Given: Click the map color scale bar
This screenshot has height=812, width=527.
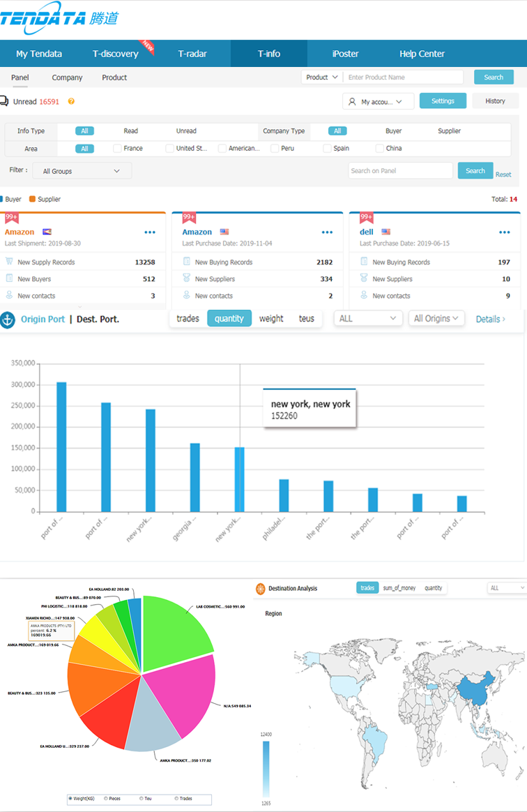Looking at the screenshot, I should (266, 769).
